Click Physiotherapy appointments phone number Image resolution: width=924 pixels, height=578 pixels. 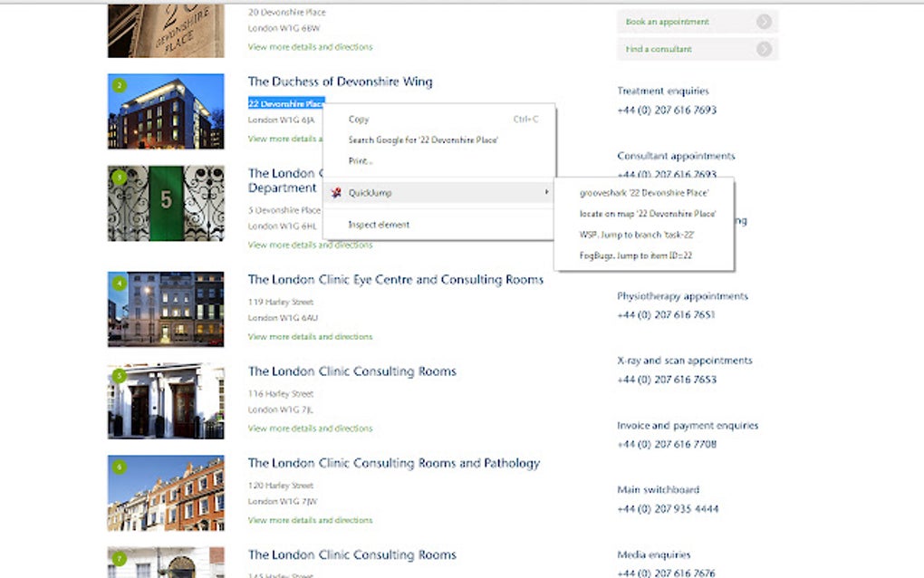pyautogui.click(x=666, y=315)
